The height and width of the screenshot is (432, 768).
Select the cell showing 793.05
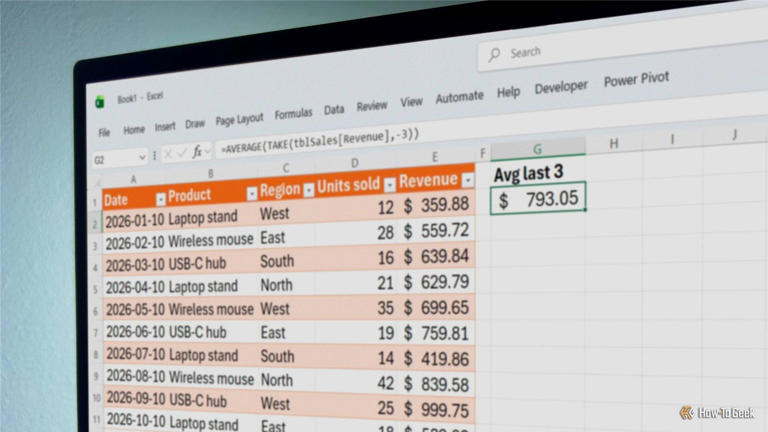(x=538, y=199)
